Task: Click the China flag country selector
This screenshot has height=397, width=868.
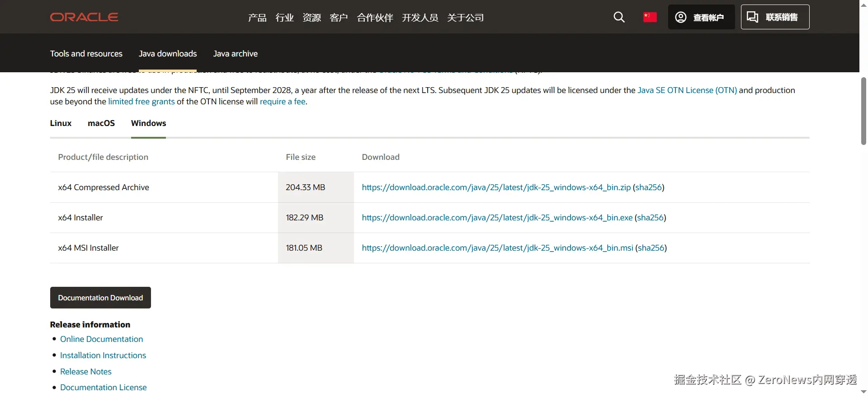Action: point(650,17)
